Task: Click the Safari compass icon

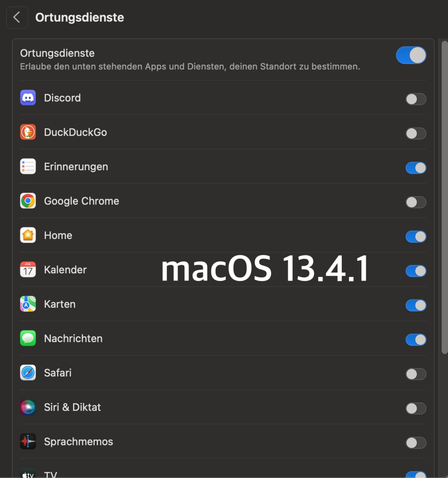Action: coord(28,373)
